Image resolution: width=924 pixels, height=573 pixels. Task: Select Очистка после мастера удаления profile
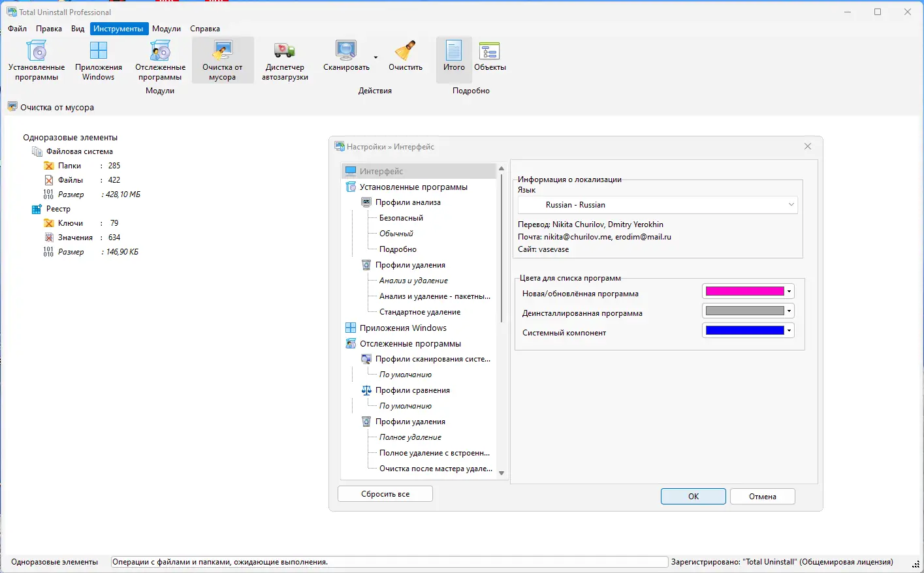(436, 469)
